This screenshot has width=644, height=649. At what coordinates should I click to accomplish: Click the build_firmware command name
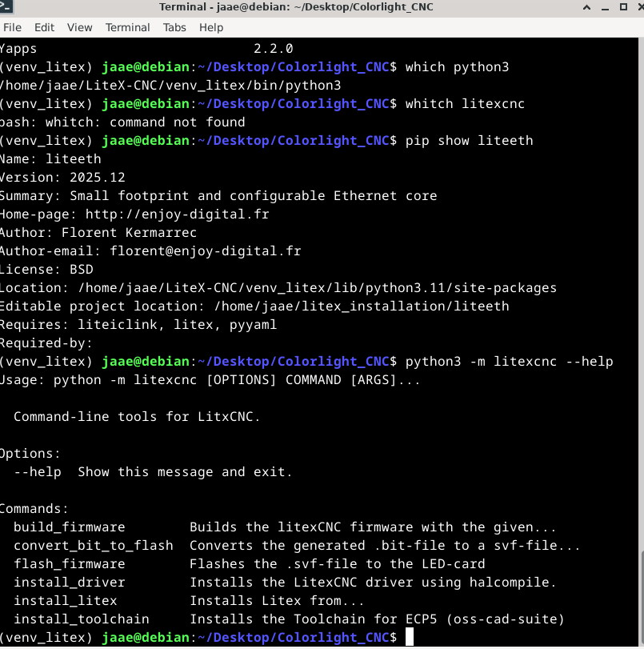coord(69,527)
